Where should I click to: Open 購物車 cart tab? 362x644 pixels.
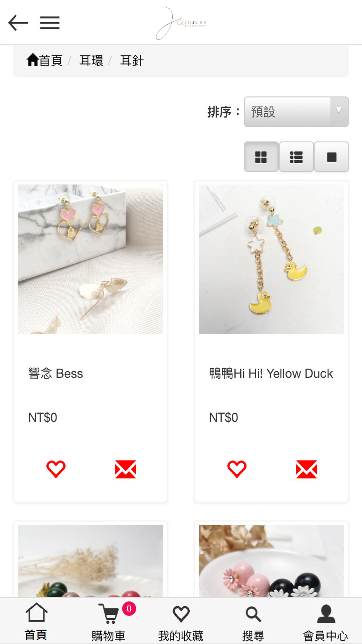[x=109, y=622]
